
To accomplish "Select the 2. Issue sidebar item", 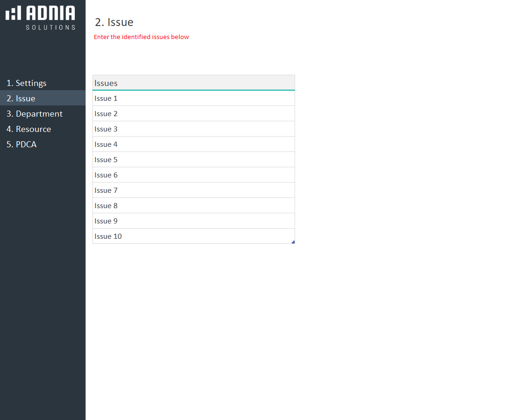I will 21,98.
